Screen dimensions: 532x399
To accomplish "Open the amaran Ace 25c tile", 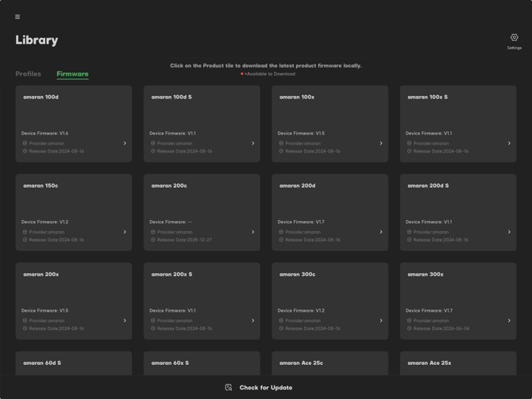I will (330, 363).
